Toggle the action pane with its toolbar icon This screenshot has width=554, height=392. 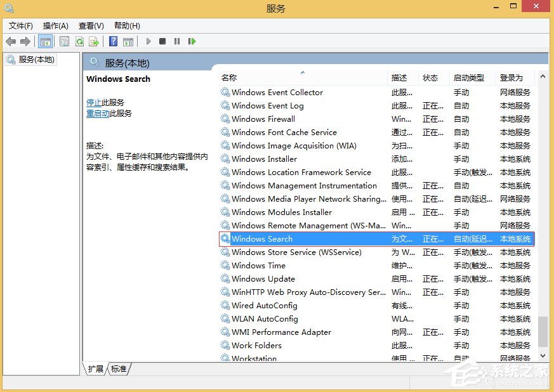(129, 41)
